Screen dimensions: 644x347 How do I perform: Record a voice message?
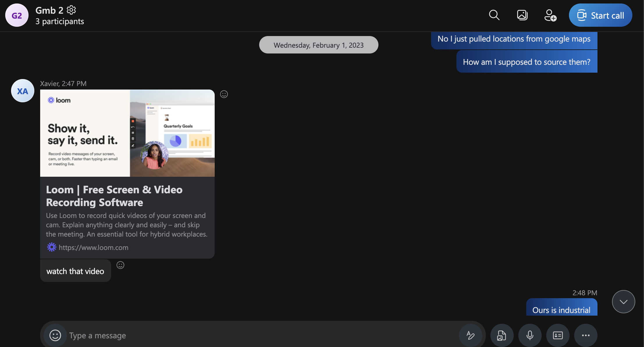coord(530,335)
